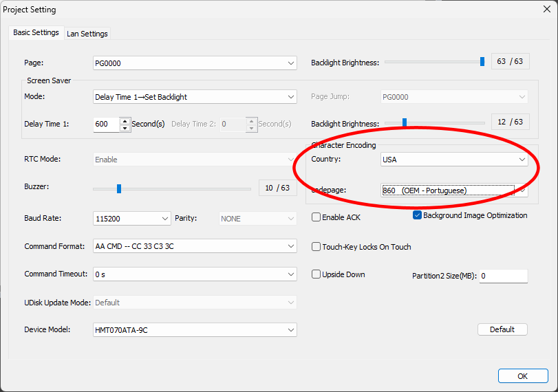Viewport: 558px width, 392px height.
Task: Expand the Device Model dropdown
Action: [195, 330]
